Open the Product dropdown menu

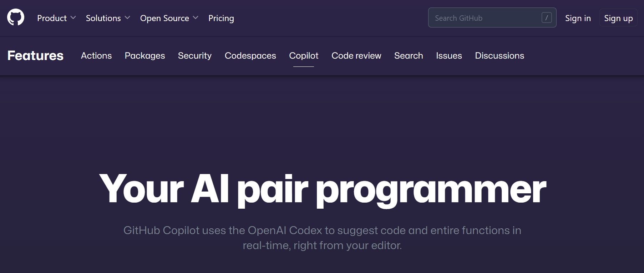click(56, 18)
